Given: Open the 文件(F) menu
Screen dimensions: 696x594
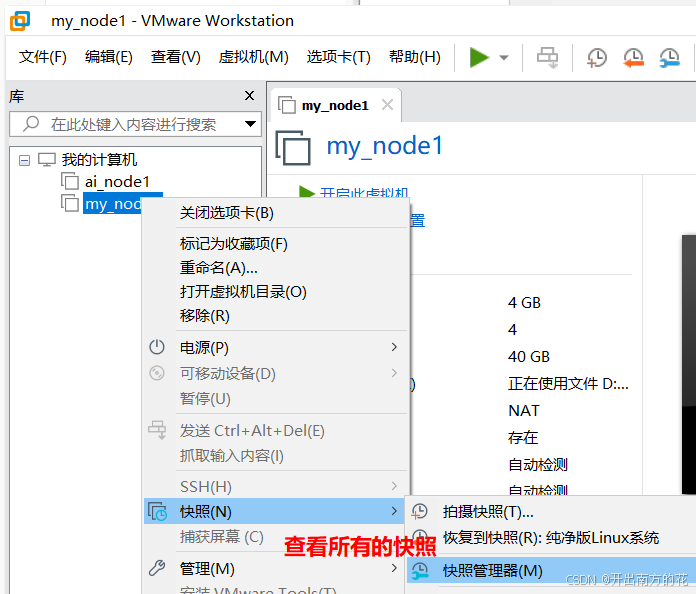Looking at the screenshot, I should click(43, 57).
